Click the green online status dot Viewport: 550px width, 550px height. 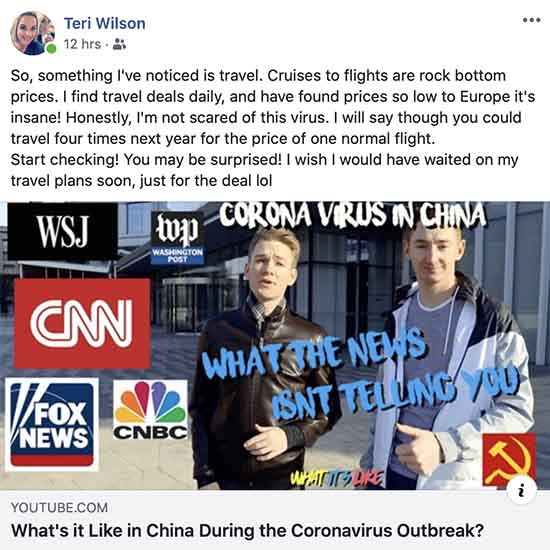51,48
